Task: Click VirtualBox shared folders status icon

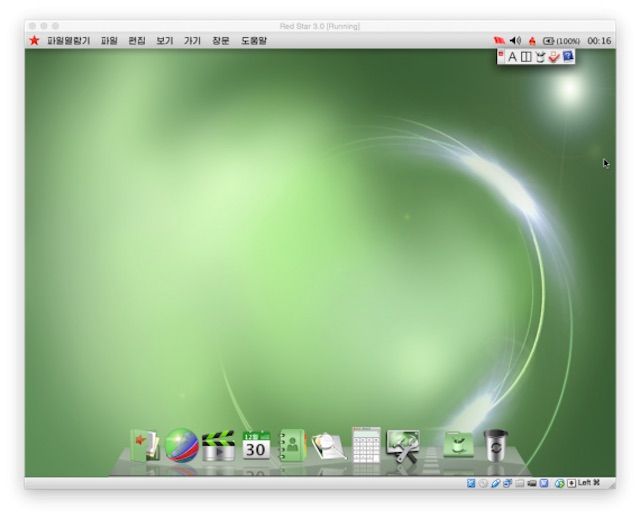Action: [x=520, y=484]
